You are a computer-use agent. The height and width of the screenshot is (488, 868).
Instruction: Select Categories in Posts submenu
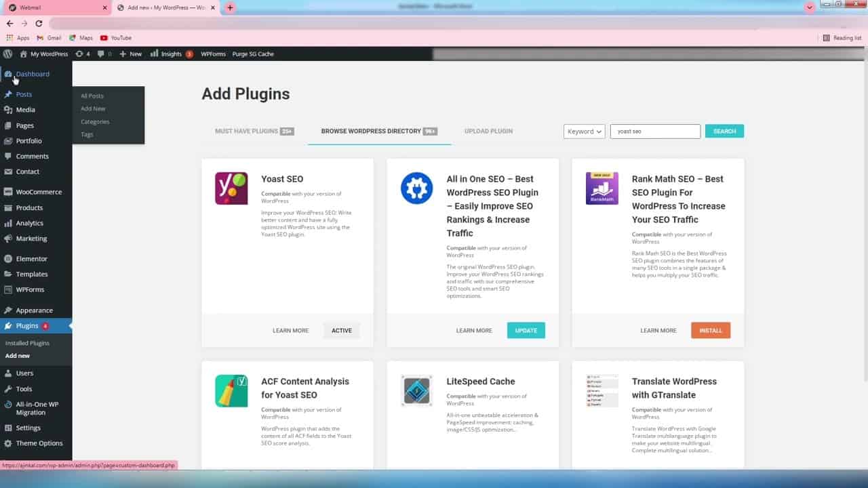point(95,121)
